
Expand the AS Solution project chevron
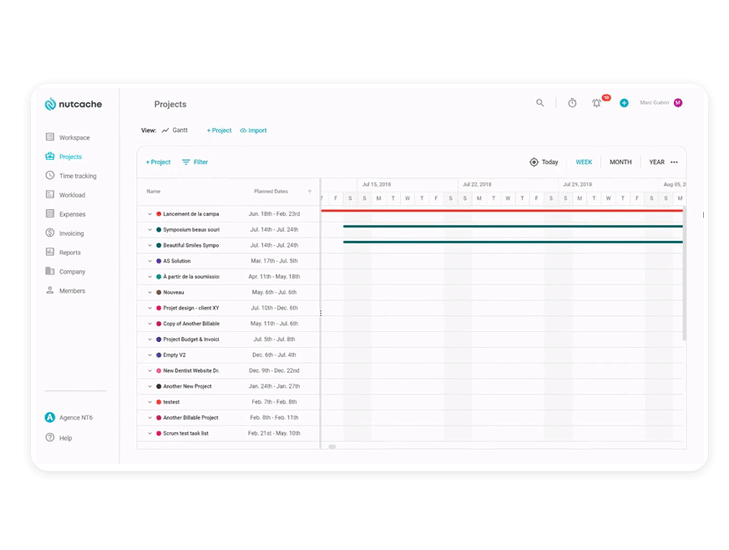coord(150,261)
